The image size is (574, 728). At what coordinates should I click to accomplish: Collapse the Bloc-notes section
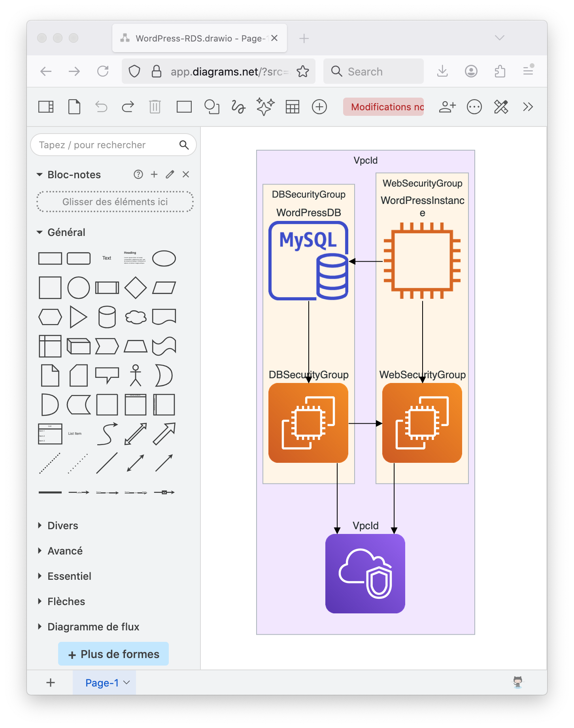[40, 174]
